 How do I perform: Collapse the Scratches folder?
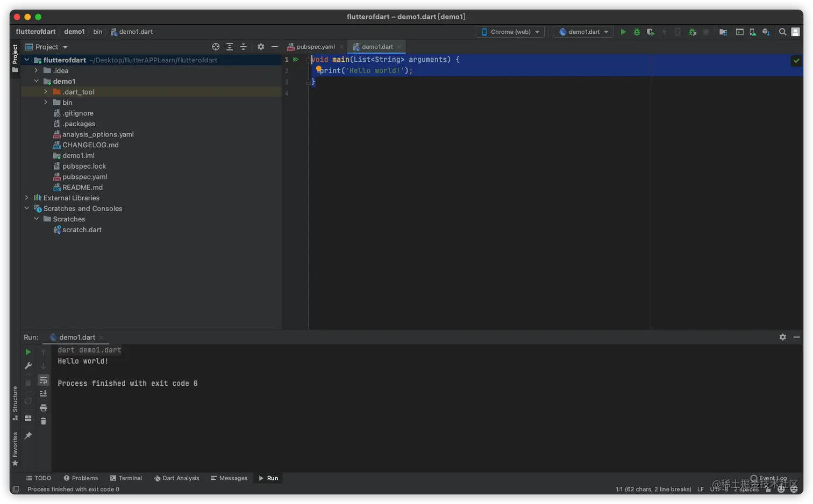coord(37,219)
